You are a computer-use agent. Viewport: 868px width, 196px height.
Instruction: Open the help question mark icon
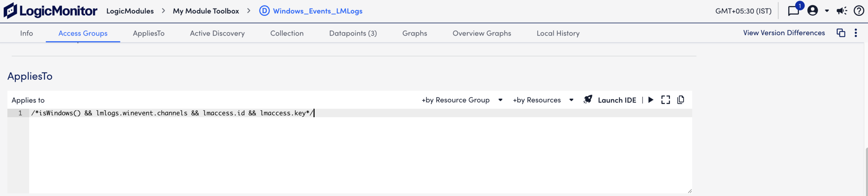[x=859, y=11]
